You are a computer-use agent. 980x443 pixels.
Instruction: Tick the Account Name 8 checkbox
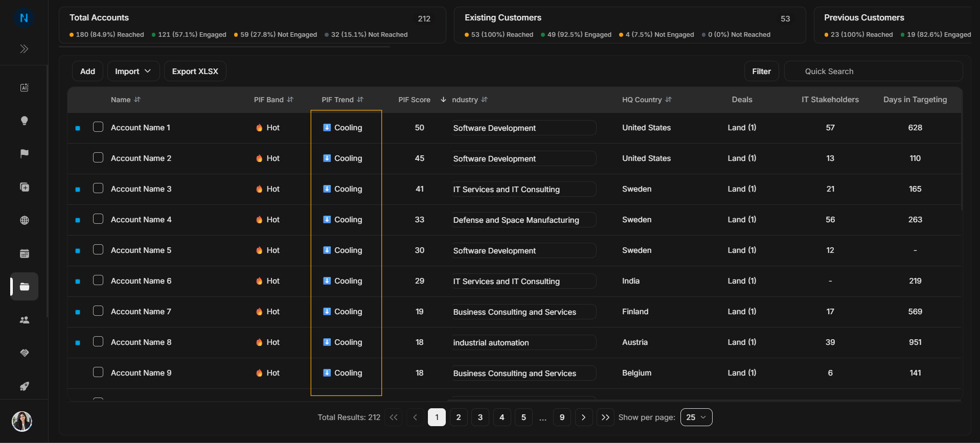(98, 341)
